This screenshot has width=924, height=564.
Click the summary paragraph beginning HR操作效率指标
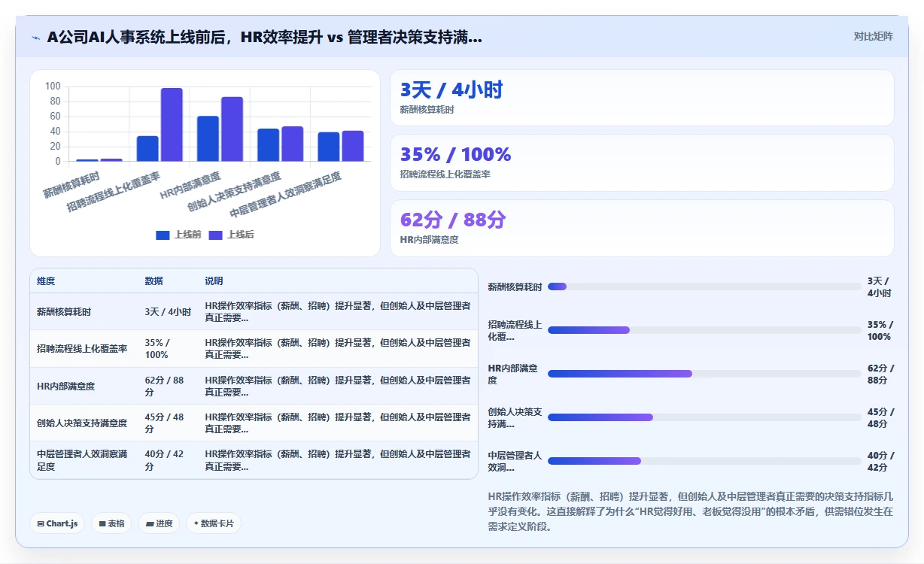(691, 511)
